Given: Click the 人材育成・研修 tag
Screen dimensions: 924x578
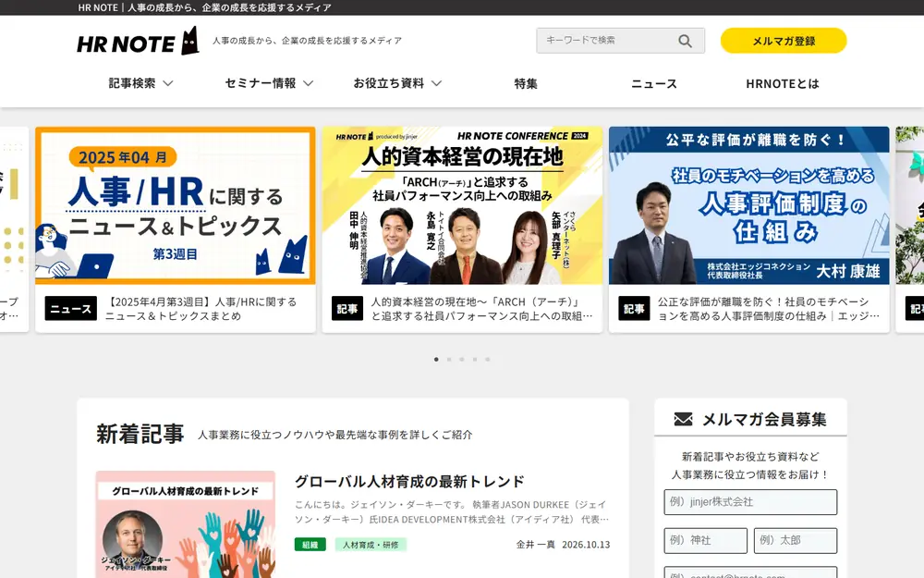Looking at the screenshot, I should [x=371, y=545].
